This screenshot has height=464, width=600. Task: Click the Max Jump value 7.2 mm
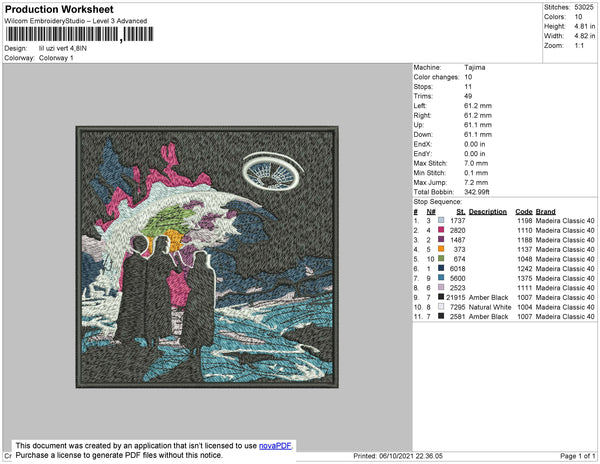pos(476,182)
